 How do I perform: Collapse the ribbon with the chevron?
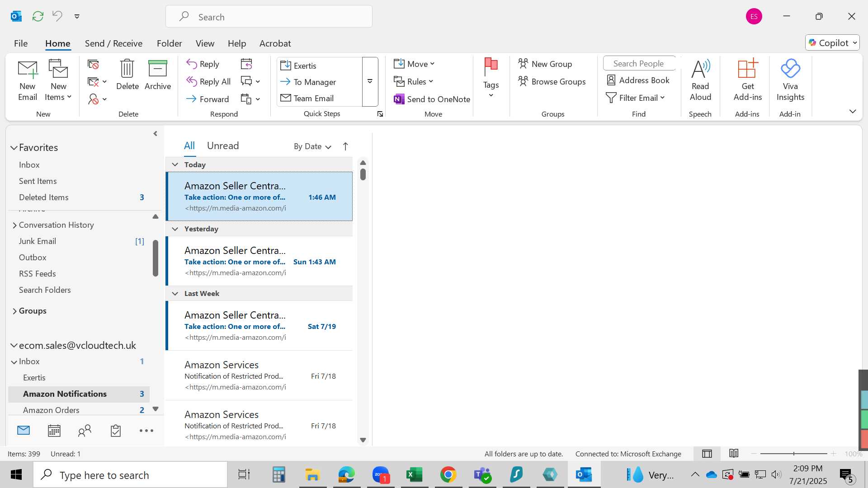coord(853,112)
